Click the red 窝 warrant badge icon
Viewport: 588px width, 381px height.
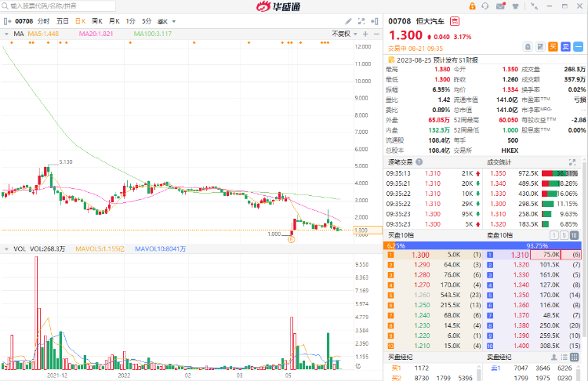454,21
